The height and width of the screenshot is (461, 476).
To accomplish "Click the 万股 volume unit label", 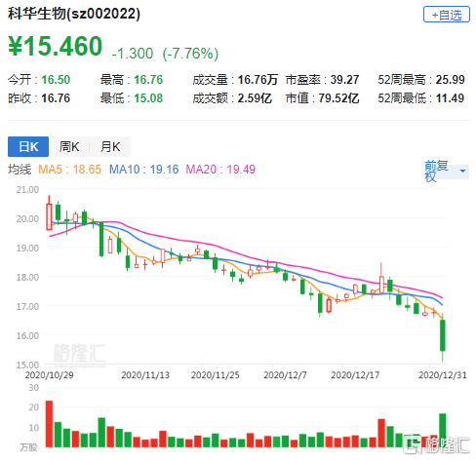I will click(28, 447).
